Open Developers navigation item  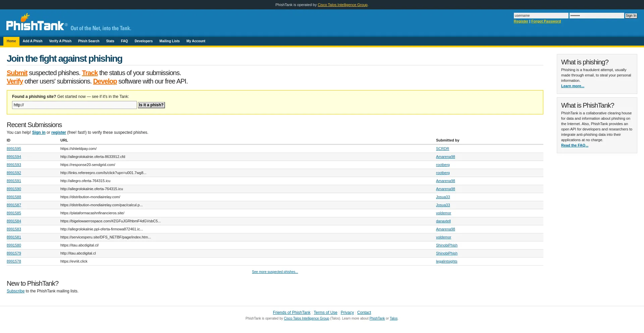pyautogui.click(x=144, y=41)
